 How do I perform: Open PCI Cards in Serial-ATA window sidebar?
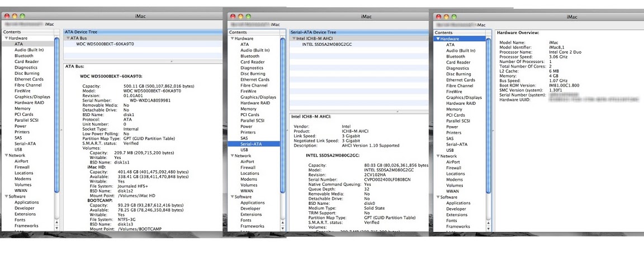pos(250,115)
